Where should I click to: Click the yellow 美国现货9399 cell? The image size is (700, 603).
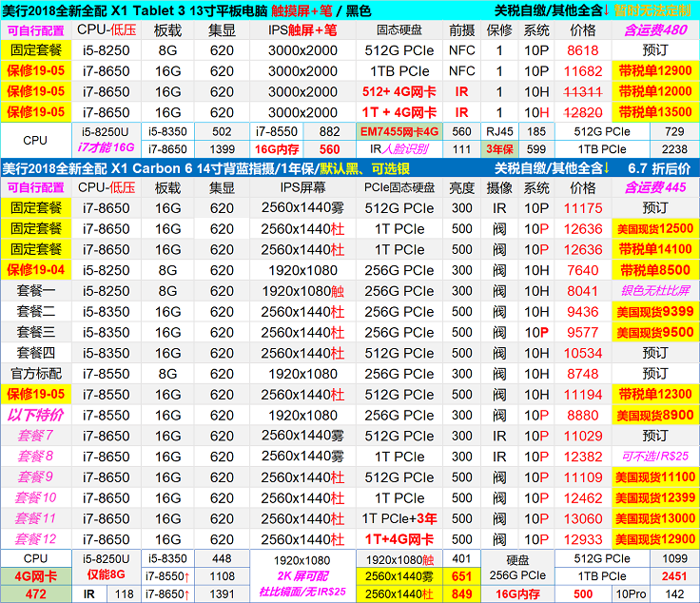(654, 311)
